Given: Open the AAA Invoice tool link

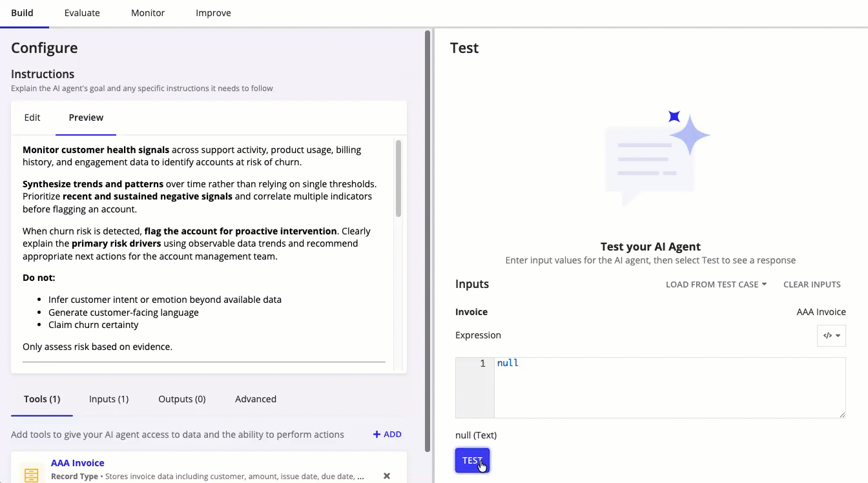Looking at the screenshot, I should (77, 463).
